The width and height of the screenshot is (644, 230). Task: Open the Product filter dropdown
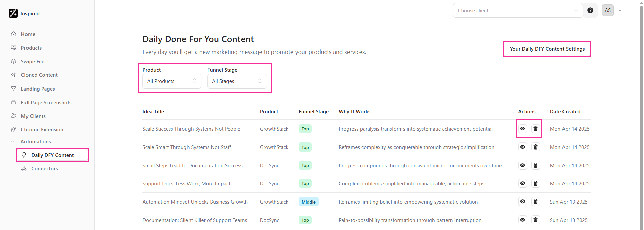[172, 81]
